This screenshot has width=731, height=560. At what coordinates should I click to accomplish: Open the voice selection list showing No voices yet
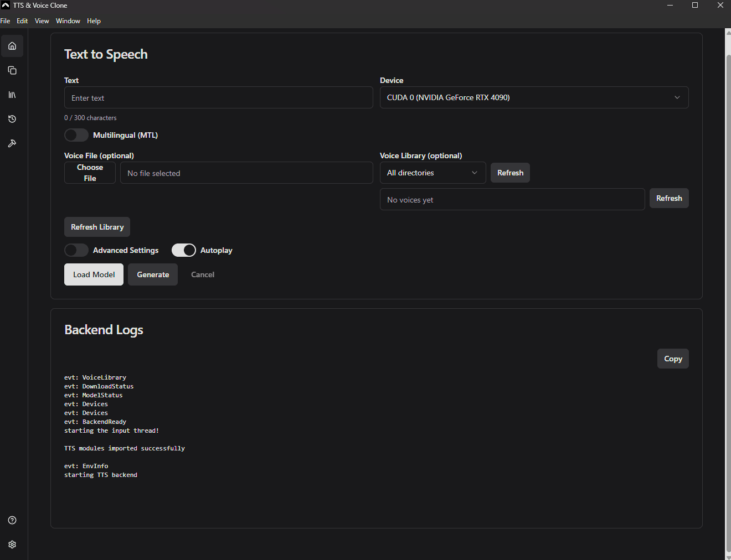click(512, 199)
